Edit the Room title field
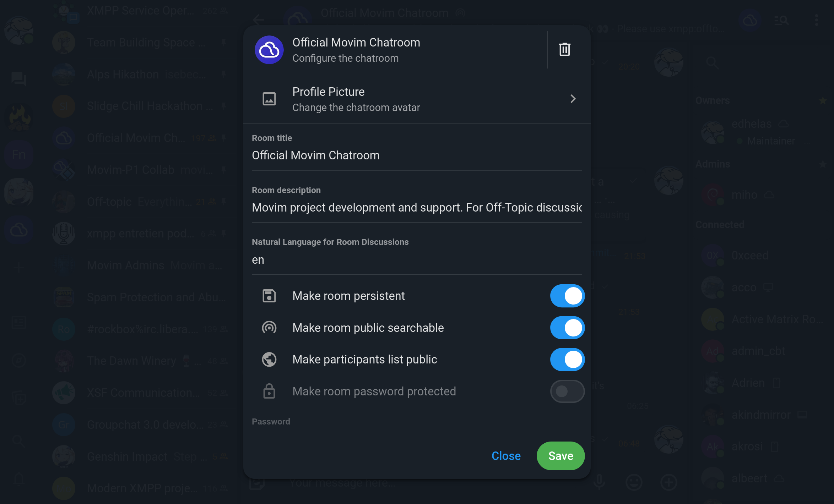 tap(417, 155)
